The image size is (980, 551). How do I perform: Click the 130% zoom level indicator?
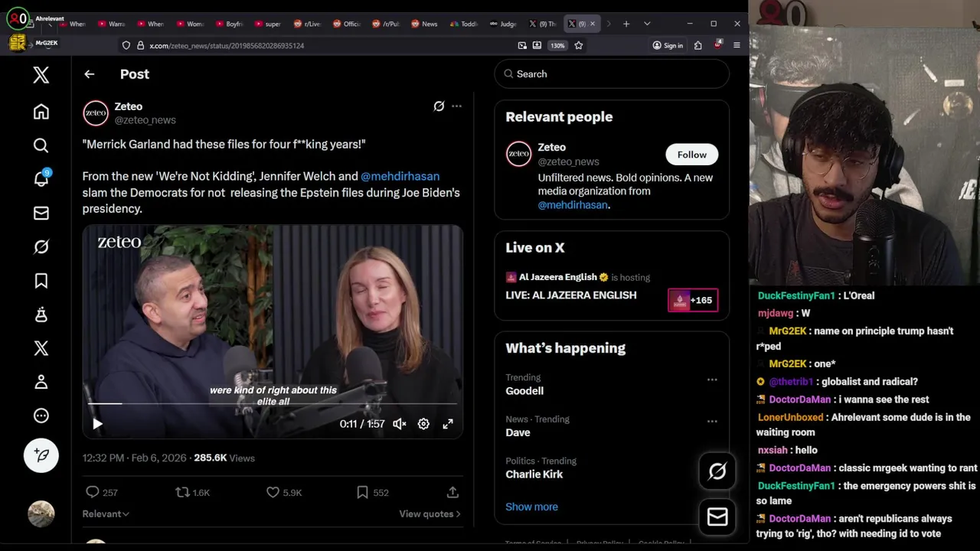pos(558,46)
